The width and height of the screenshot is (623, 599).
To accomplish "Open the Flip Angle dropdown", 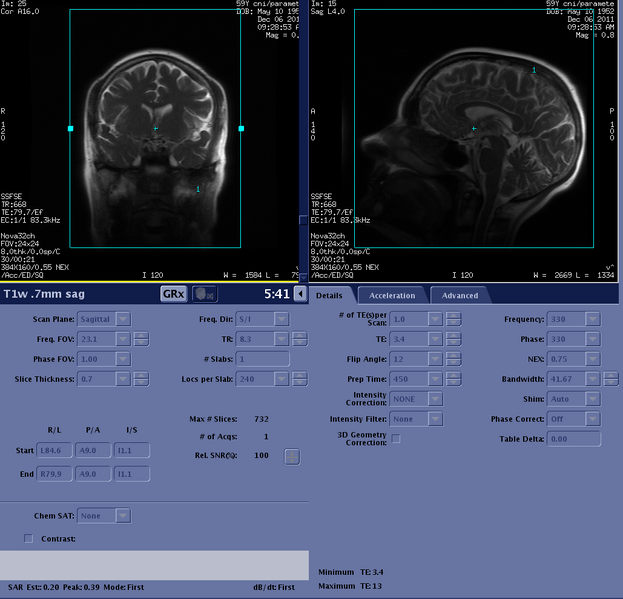I will pyautogui.click(x=435, y=359).
